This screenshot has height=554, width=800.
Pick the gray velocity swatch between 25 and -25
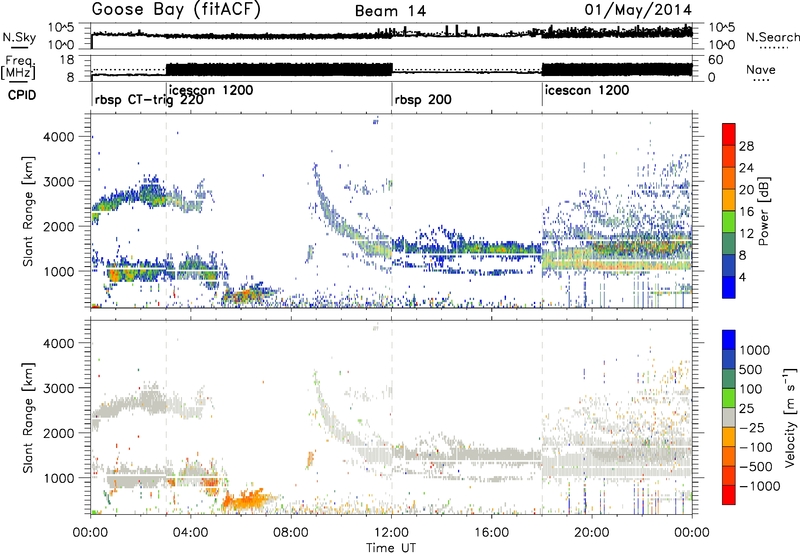point(729,417)
